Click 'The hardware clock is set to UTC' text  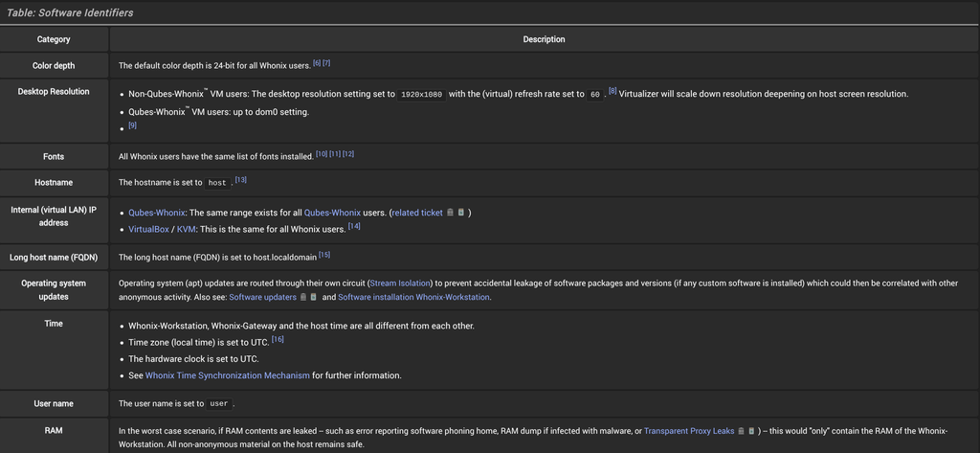193,359
